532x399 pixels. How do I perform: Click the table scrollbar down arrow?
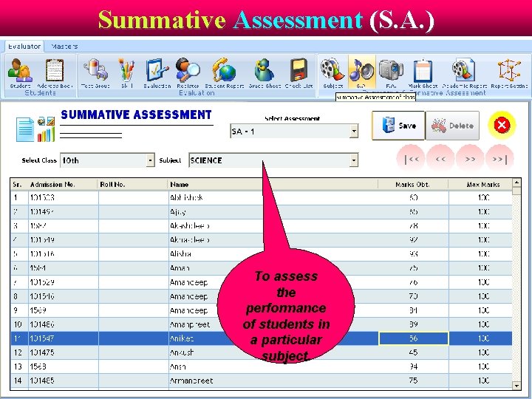[x=516, y=386]
